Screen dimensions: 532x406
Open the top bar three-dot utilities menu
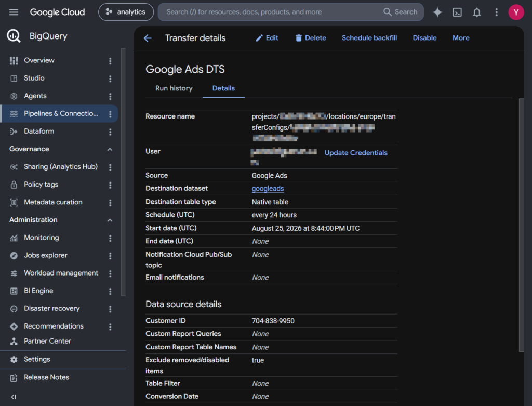[x=496, y=12]
